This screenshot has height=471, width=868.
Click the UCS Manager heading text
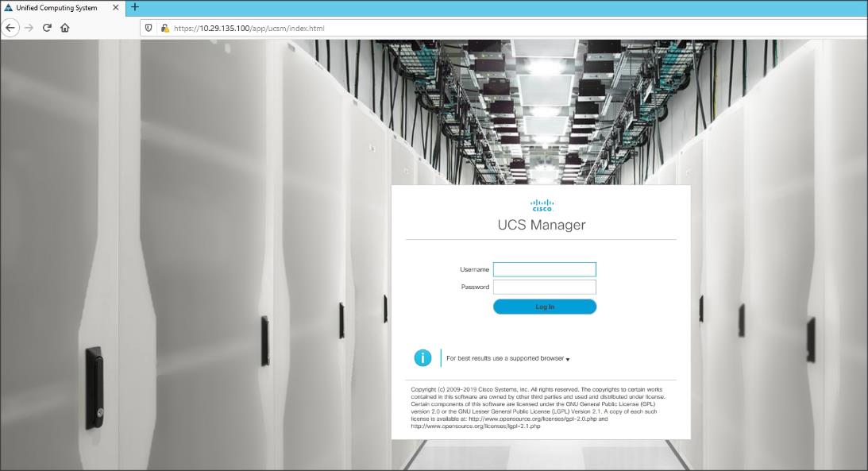[542, 225]
